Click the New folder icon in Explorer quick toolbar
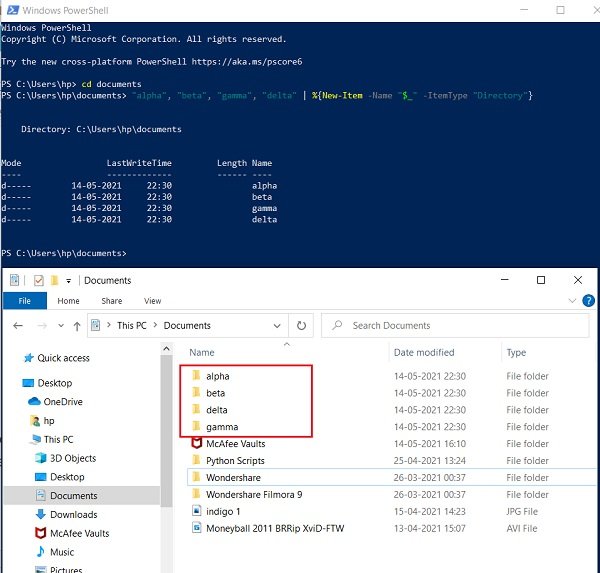600x573 pixels. (x=54, y=281)
